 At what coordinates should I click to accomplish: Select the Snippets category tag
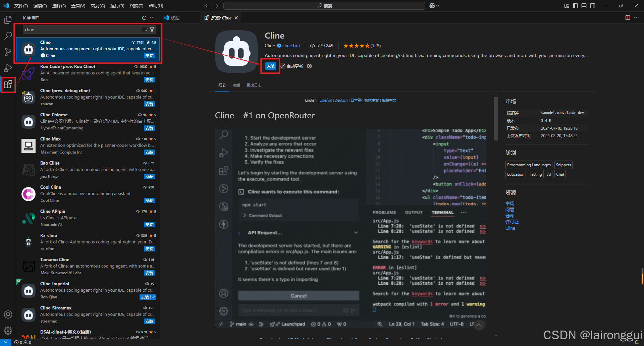(563, 165)
